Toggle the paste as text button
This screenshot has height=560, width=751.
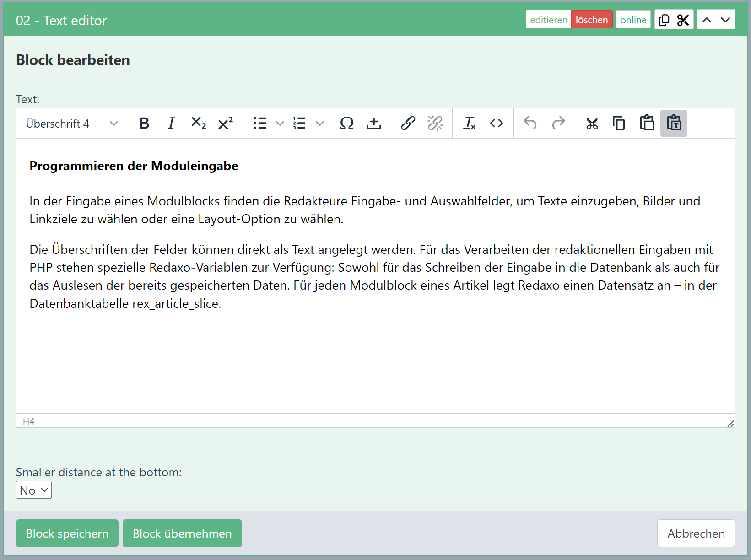pos(674,124)
